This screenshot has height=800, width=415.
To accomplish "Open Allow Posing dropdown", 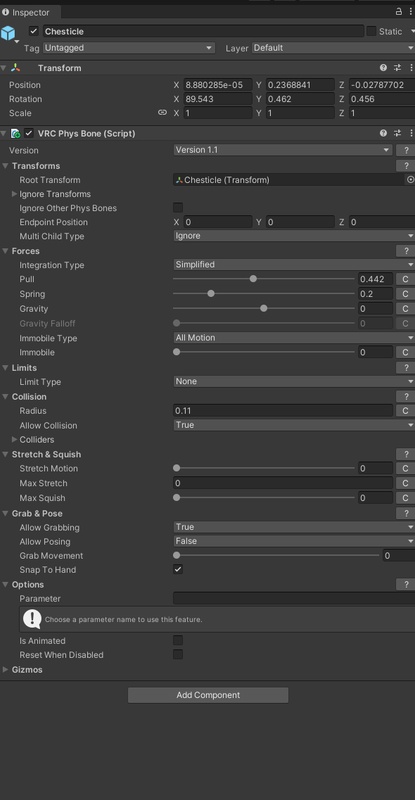I will click(294, 541).
